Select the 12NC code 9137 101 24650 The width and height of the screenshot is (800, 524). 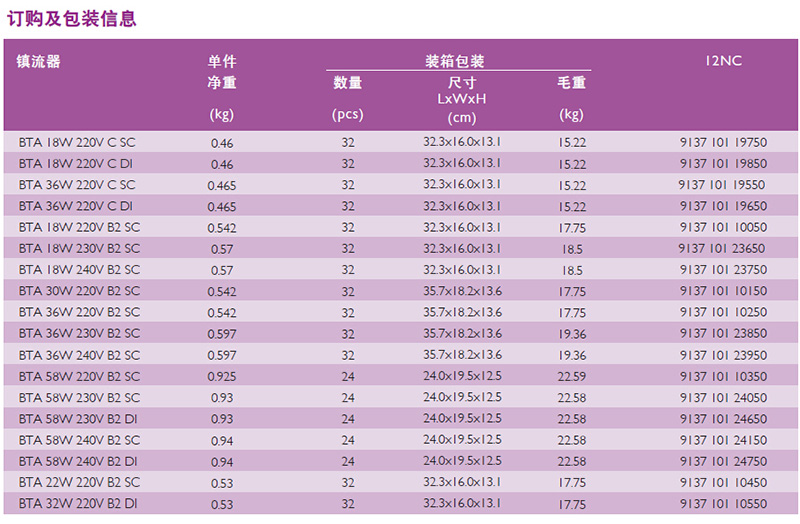(722, 419)
